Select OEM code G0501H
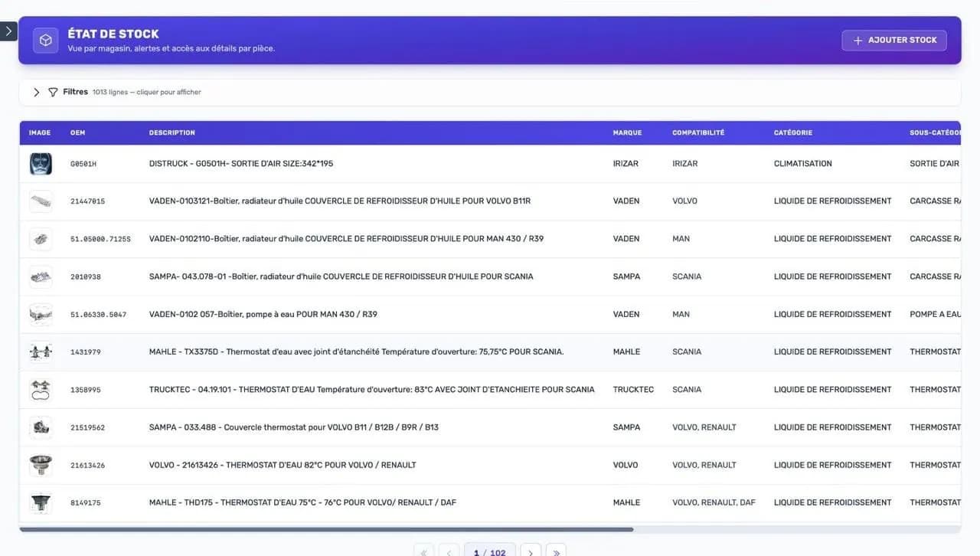 coord(83,164)
